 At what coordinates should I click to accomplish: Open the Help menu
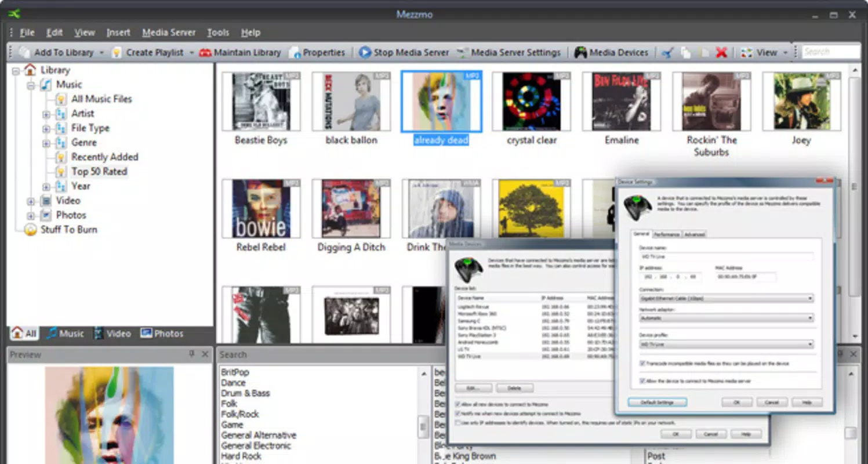pos(250,32)
